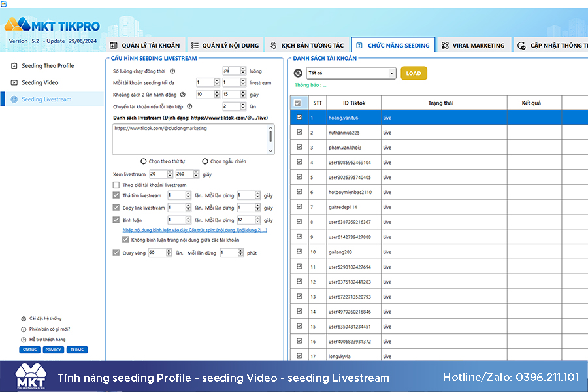Click the Số luồng chạy đồng thời input field
588x392 pixels.
(x=231, y=71)
